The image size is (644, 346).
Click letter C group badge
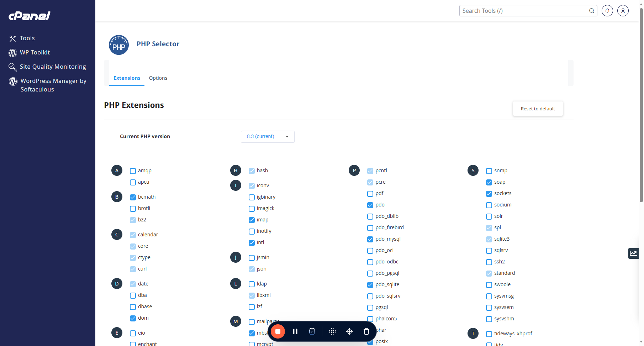pyautogui.click(x=117, y=235)
